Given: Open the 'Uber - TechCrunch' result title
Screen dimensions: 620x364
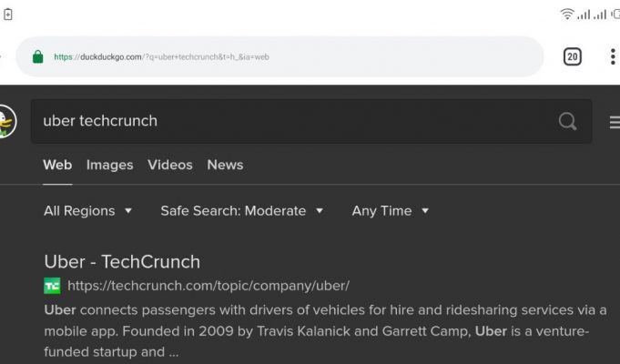Looking at the screenshot, I should pos(122,262).
